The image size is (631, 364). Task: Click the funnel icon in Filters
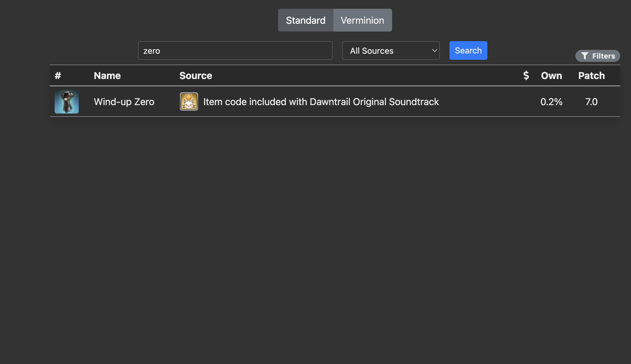click(584, 56)
